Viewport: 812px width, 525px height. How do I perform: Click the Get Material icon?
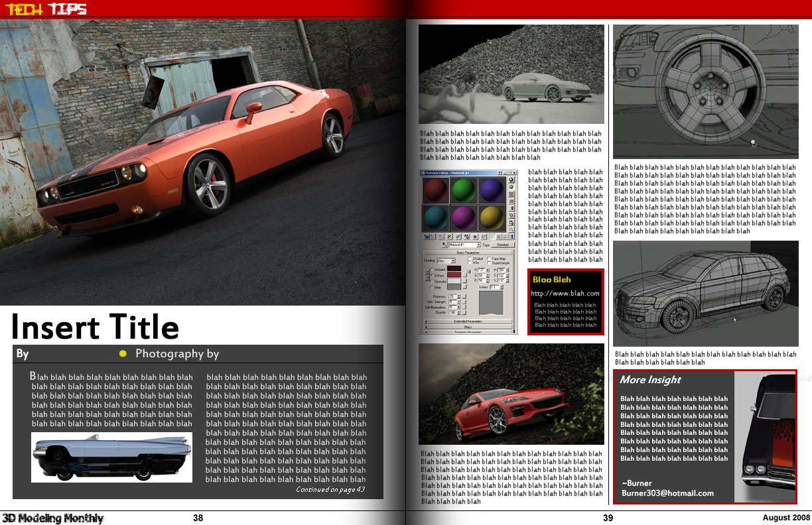(x=425, y=236)
